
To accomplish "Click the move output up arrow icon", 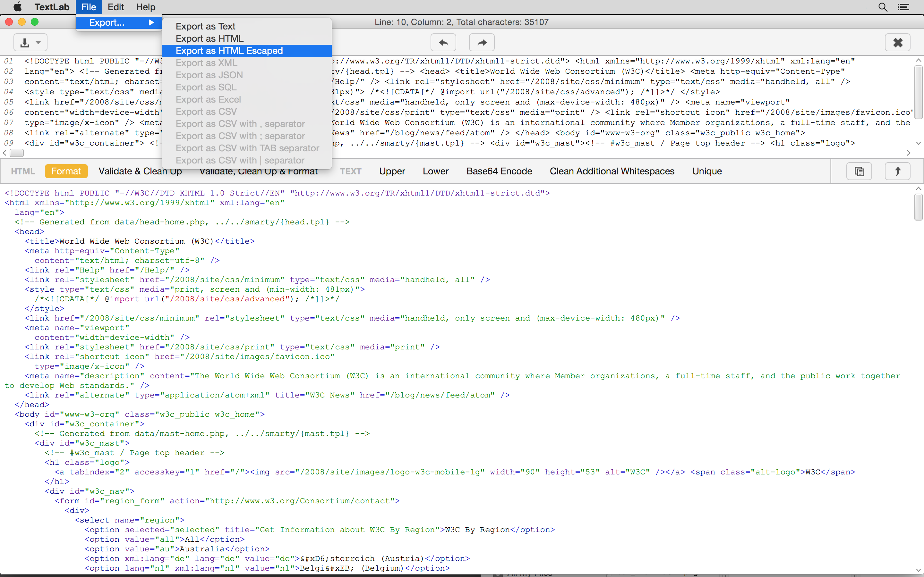I will coord(897,171).
